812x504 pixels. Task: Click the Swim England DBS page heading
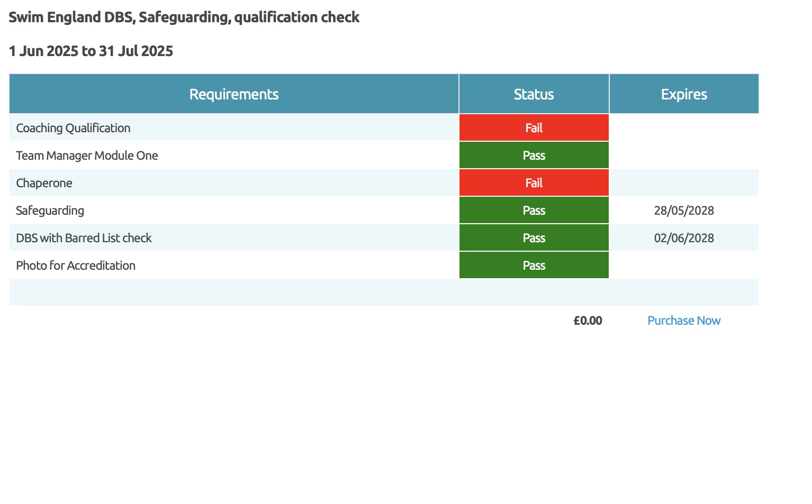pyautogui.click(x=184, y=17)
